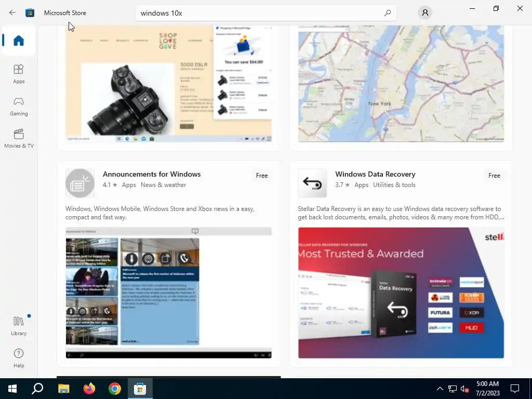Image resolution: width=532 pixels, height=399 pixels.
Task: Click the network status tray icon
Action: (x=453, y=389)
